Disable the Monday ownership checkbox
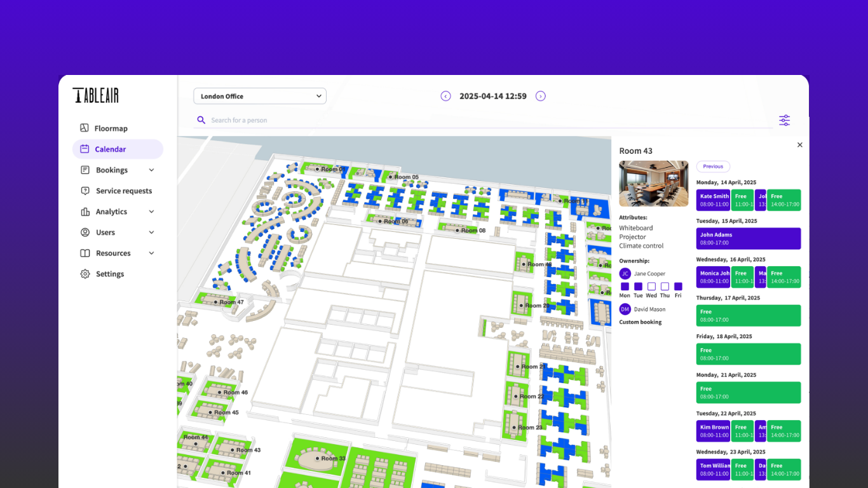 pos(625,287)
